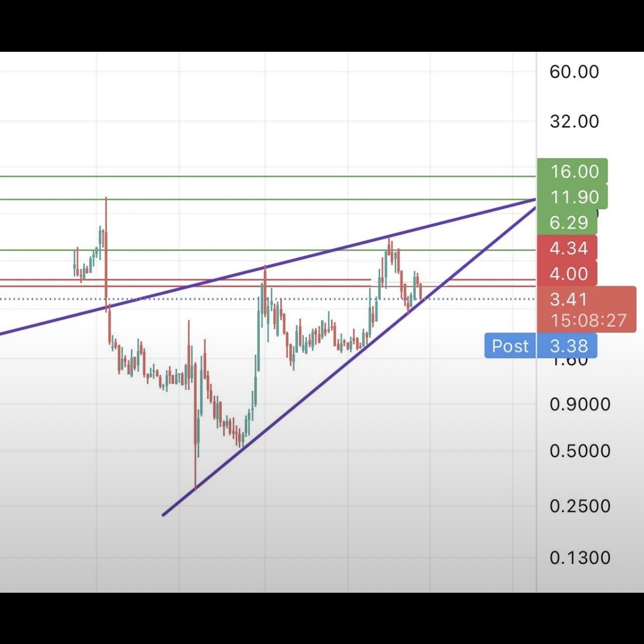Select the 11.90 green price label
Viewport: 644px width, 644px height.
pyautogui.click(x=572, y=197)
